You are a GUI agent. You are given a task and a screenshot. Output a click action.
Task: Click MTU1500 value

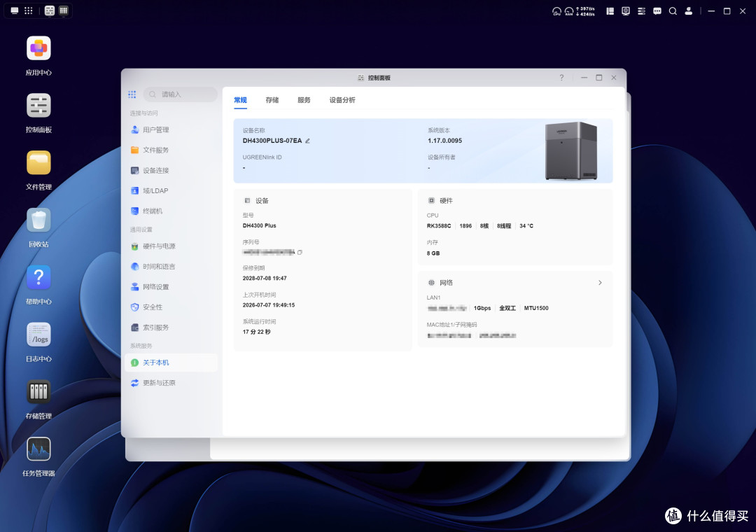click(536, 308)
